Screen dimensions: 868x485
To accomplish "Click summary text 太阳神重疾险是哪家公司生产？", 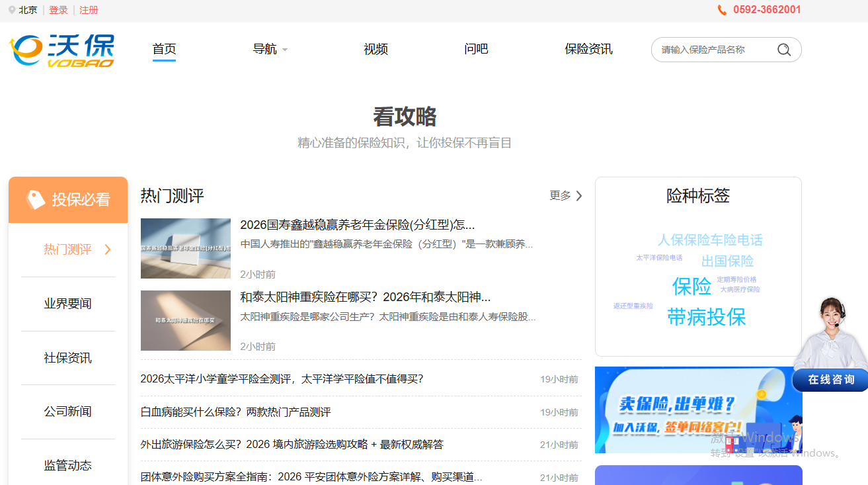I will coord(388,317).
